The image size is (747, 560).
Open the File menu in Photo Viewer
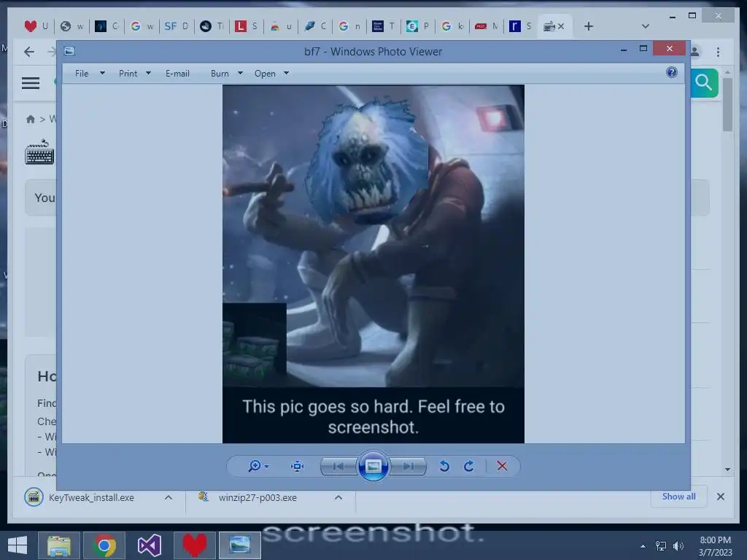[x=82, y=74]
